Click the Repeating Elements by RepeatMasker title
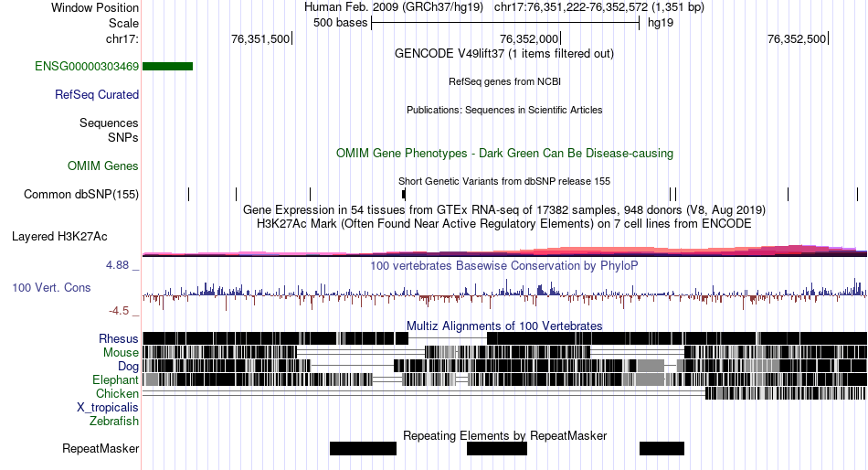 tap(504, 435)
